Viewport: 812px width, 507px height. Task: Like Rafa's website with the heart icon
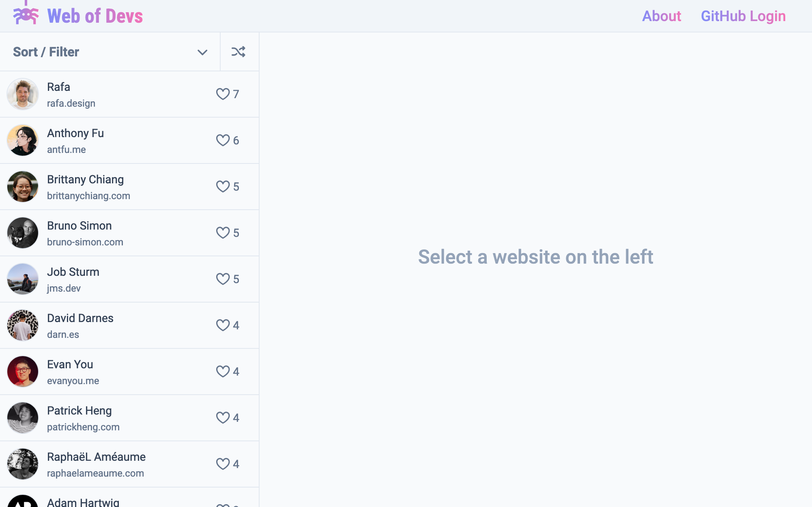(x=223, y=94)
